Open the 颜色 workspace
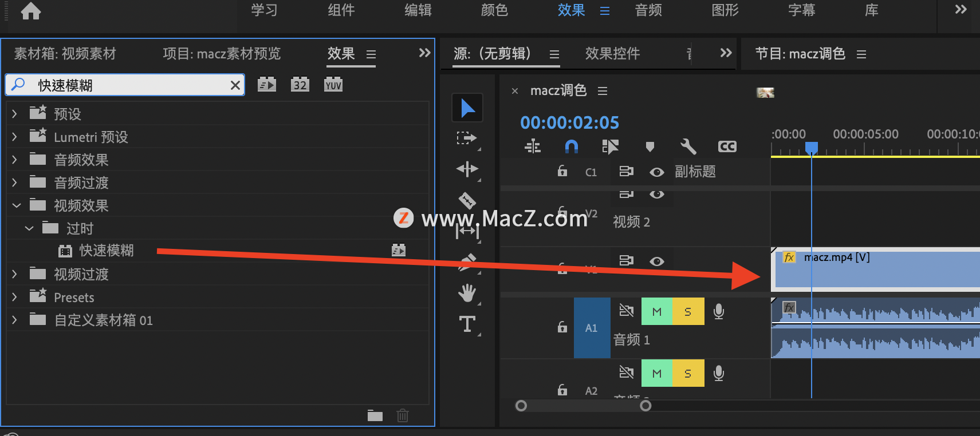Viewport: 980px width, 436px height. coord(494,10)
